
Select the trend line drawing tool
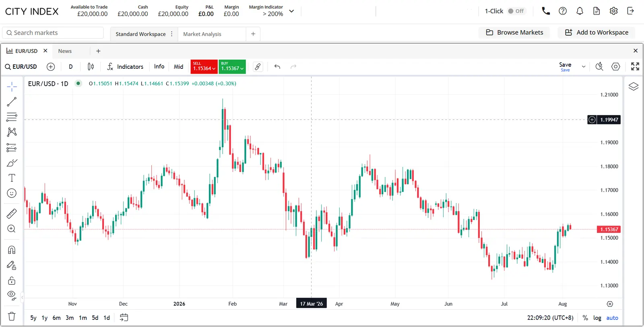12,102
